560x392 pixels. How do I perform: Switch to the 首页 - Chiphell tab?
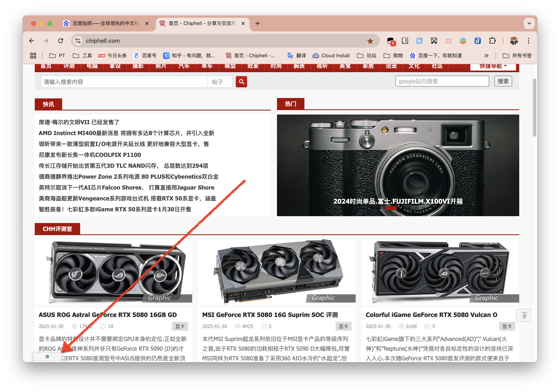202,23
